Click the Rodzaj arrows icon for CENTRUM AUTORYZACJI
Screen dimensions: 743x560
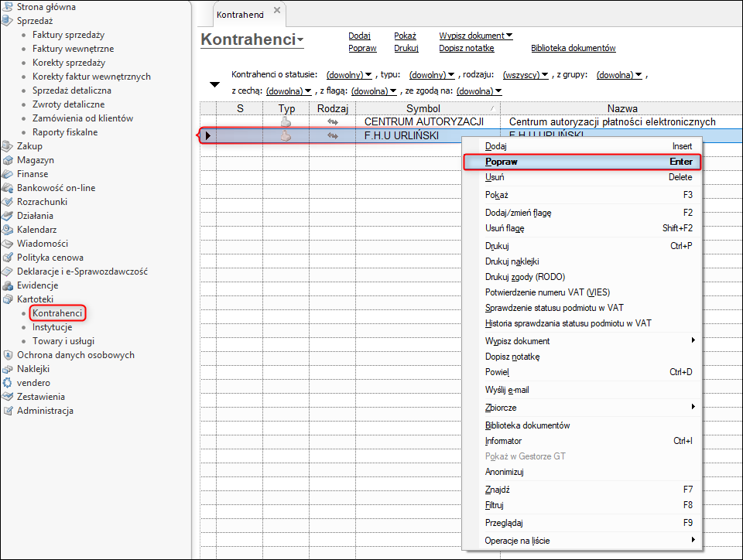[333, 122]
